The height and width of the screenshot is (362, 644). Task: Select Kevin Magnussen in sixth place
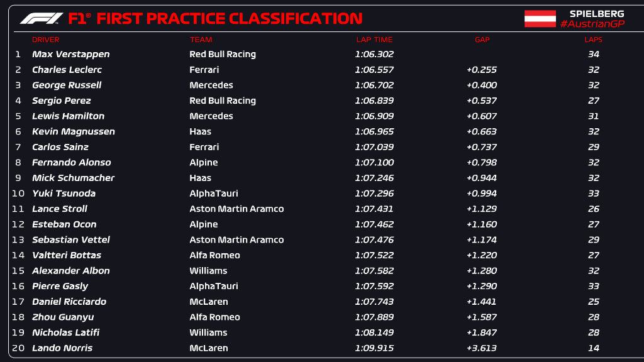pos(73,131)
